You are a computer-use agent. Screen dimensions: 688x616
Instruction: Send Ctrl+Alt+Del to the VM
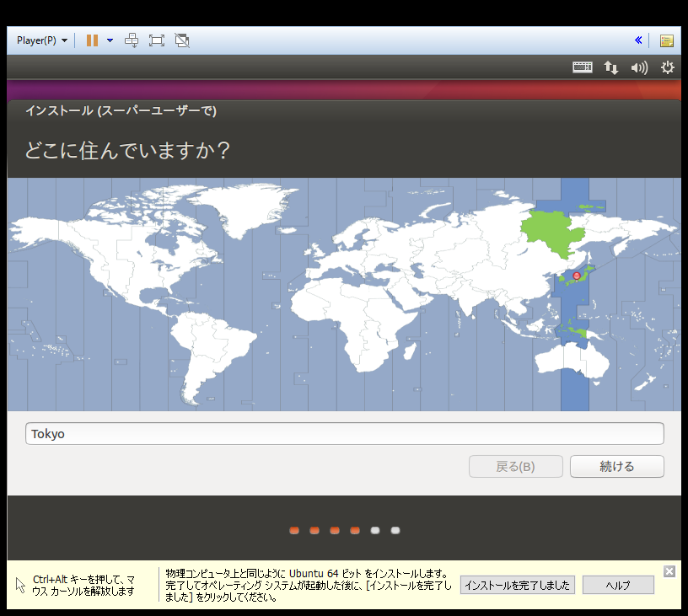pyautogui.click(x=132, y=40)
